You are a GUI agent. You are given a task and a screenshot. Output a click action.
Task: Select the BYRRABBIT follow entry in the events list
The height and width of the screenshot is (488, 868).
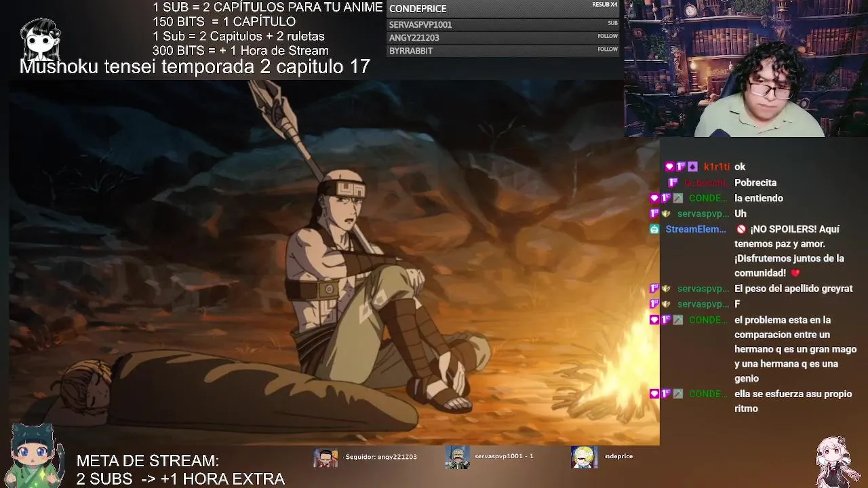click(503, 51)
